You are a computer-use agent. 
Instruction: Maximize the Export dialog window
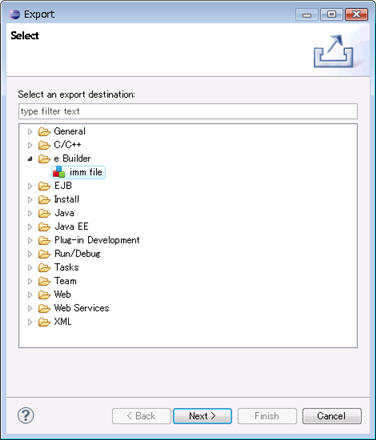(x=331, y=15)
